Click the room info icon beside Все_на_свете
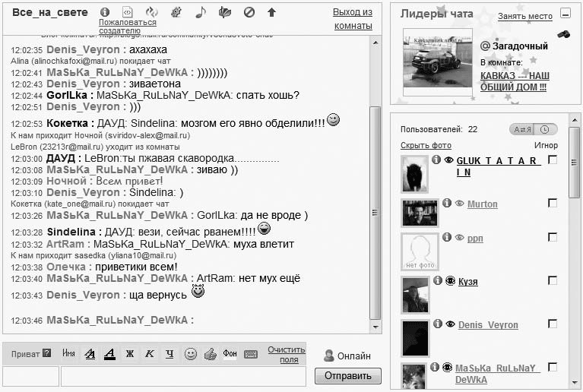583x392 pixels. [105, 12]
